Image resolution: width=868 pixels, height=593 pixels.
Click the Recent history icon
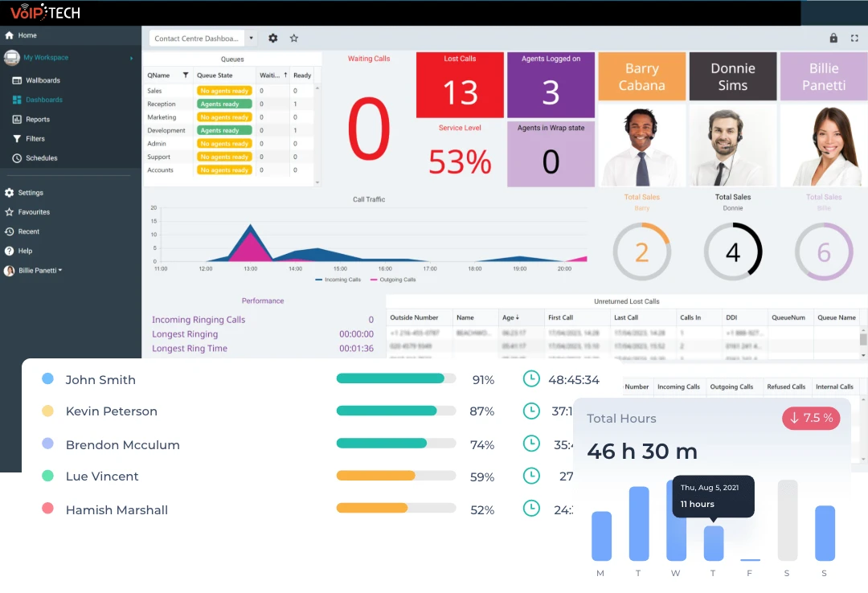9,231
